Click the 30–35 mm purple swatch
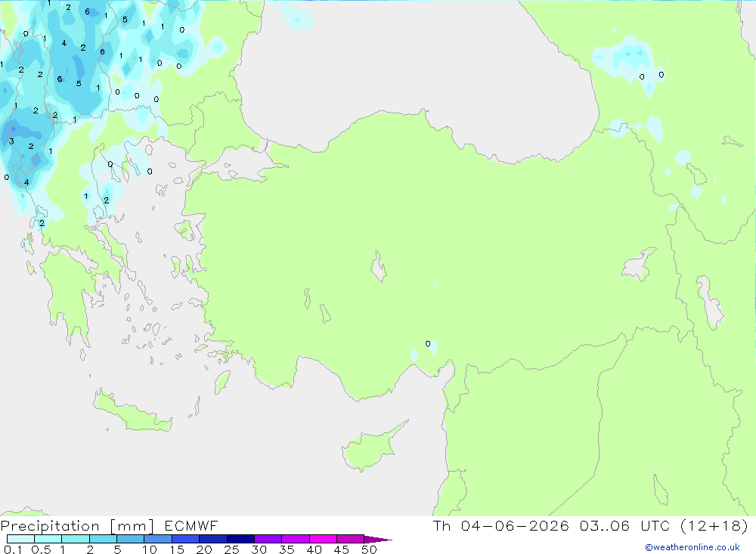This screenshot has width=756, height=554. 268,539
